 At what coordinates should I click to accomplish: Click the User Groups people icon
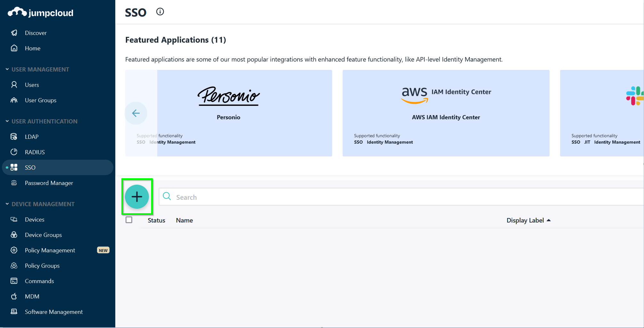(x=14, y=100)
